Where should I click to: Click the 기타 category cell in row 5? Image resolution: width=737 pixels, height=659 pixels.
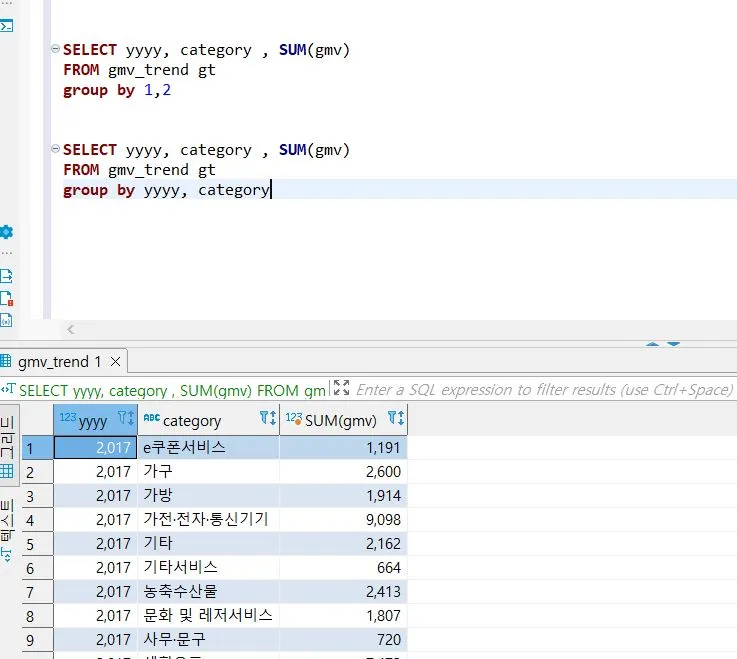pyautogui.click(x=209, y=543)
